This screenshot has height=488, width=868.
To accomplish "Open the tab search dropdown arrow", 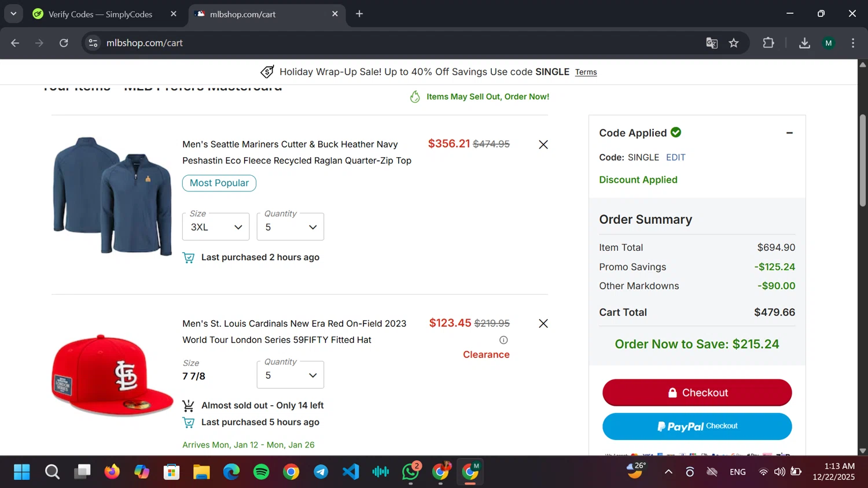I will pos(13,14).
